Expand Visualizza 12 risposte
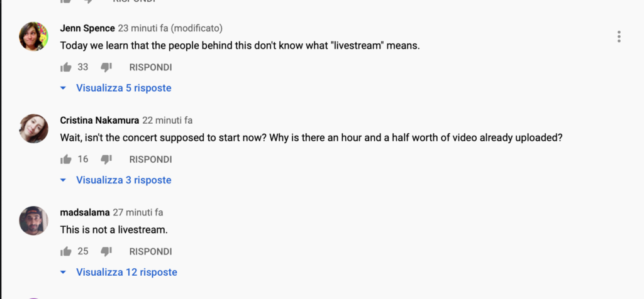This screenshot has height=299, width=644. 119,273
